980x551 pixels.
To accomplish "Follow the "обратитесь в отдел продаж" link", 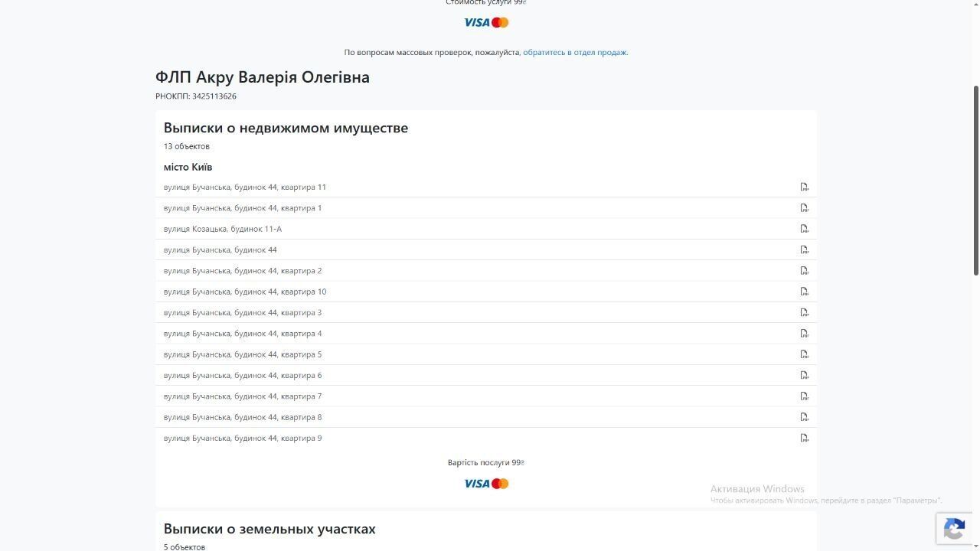I will pos(575,52).
